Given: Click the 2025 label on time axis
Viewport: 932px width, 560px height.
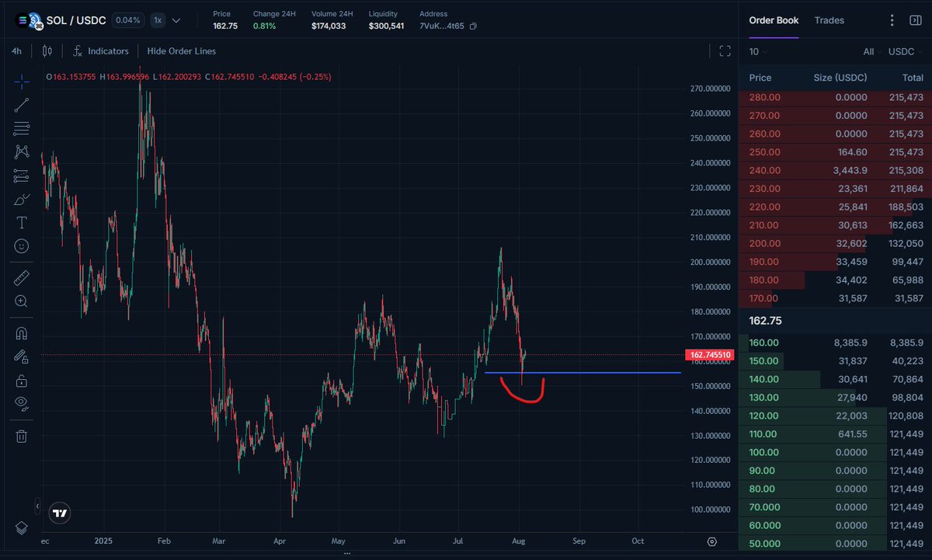Looking at the screenshot, I should point(104,541).
